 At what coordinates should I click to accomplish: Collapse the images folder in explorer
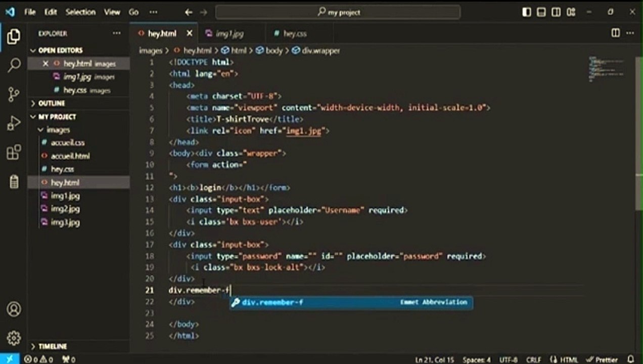[x=79, y=130]
